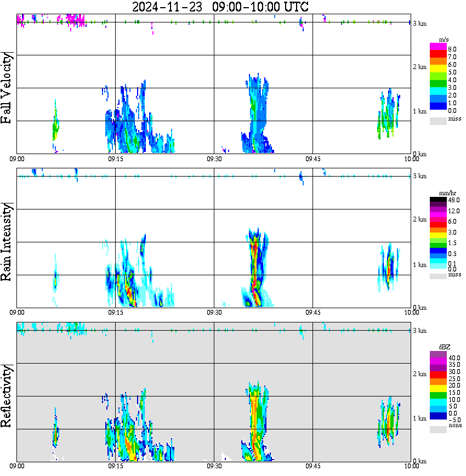Click the miss label in the m/s legend
466x476 pixels.
[454, 118]
